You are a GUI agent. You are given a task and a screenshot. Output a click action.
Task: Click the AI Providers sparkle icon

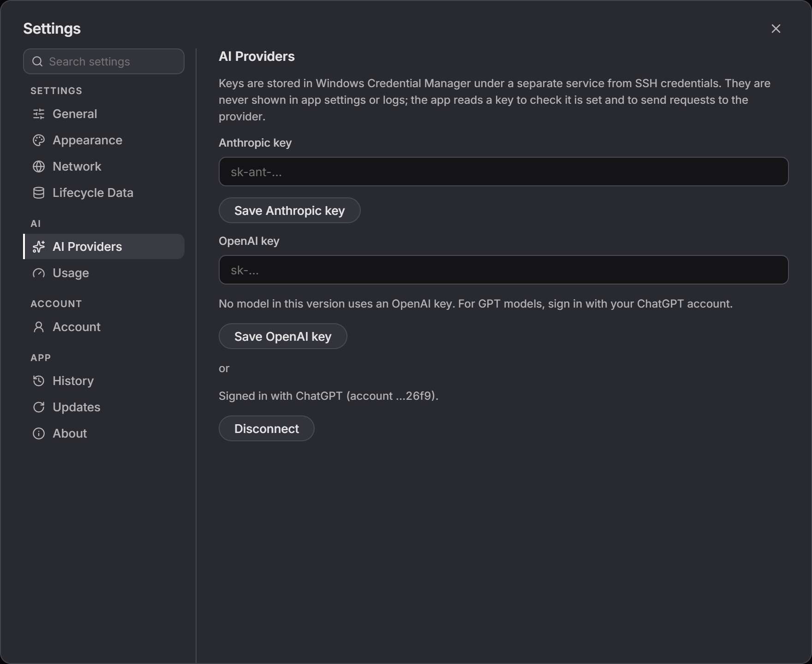(x=39, y=247)
